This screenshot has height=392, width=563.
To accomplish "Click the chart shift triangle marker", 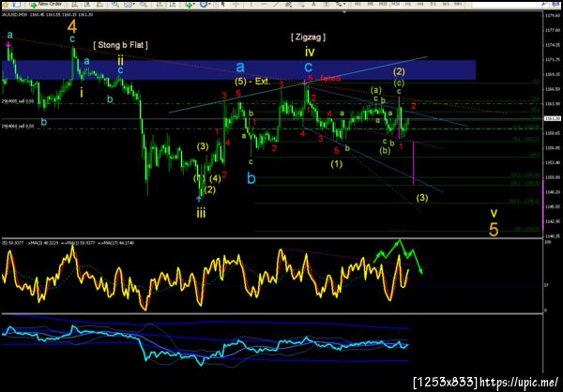I will pyautogui.click(x=344, y=12).
